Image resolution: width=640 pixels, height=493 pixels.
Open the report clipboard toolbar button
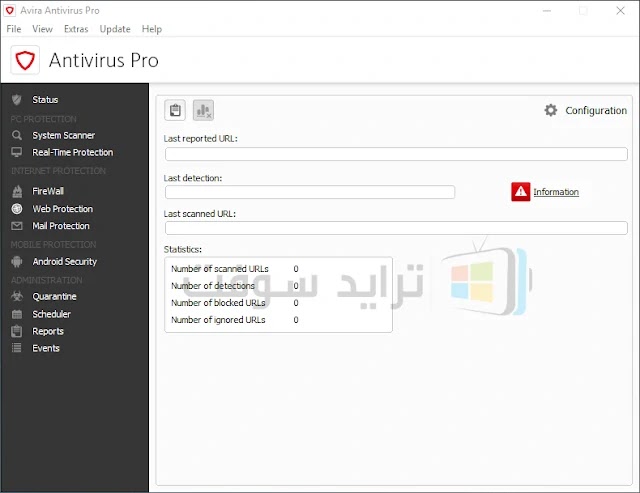175,110
